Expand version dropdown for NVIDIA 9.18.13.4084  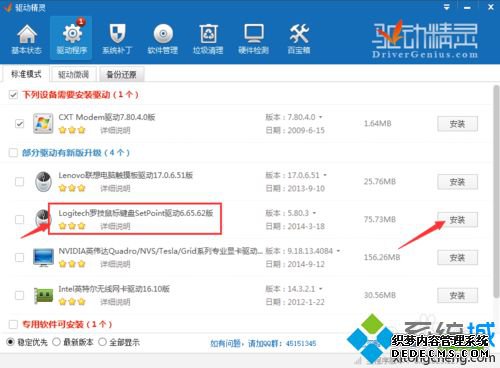[338, 251]
